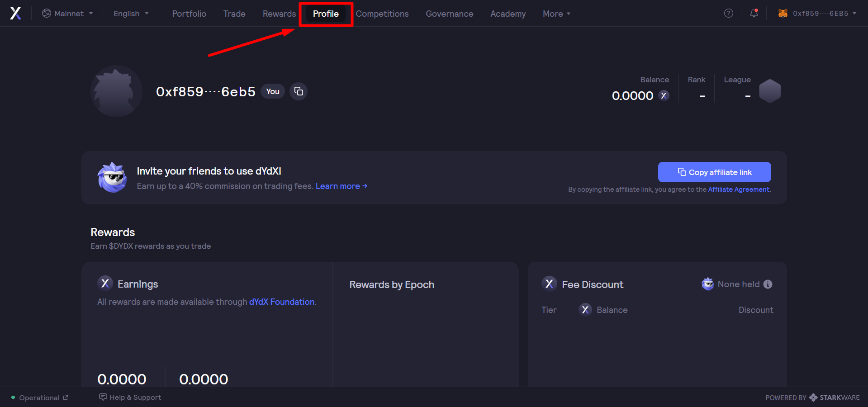This screenshot has height=407, width=868.
Task: Switch to the Rewards nav tab
Action: pos(279,14)
